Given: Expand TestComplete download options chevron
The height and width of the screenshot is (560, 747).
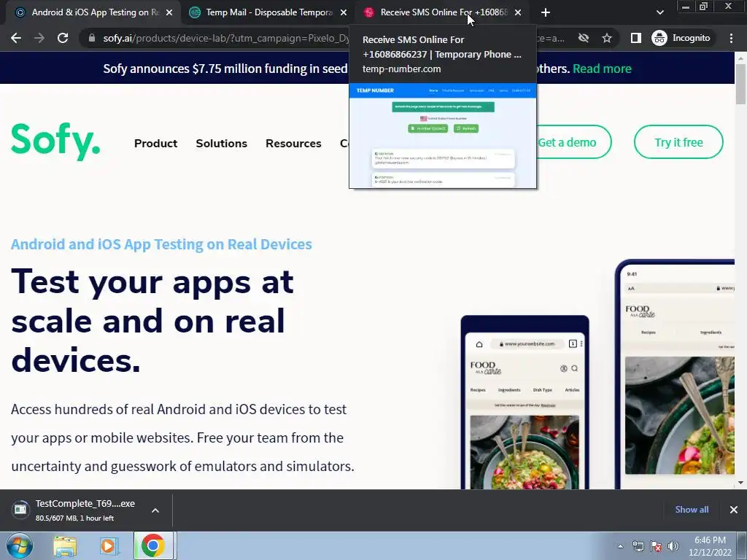Looking at the screenshot, I should tap(155, 510).
